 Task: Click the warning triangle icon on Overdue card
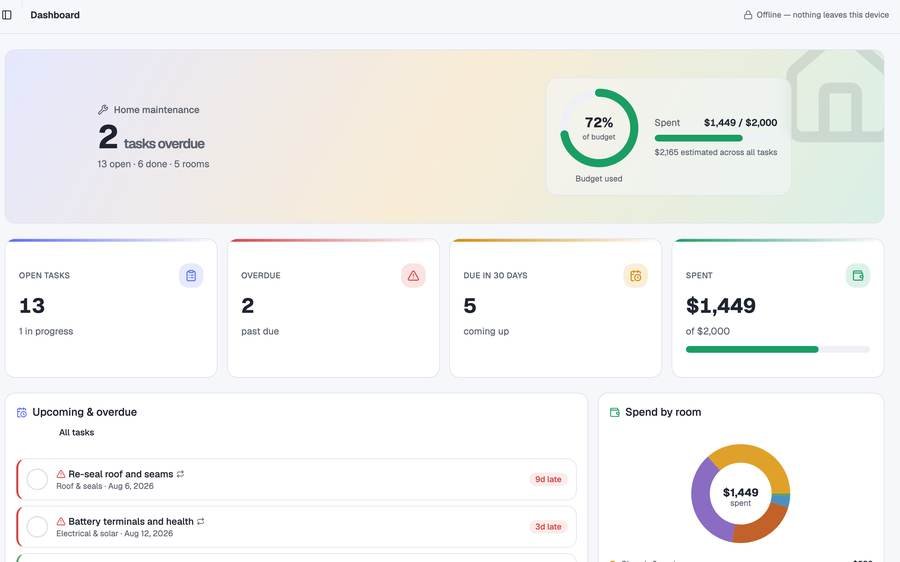point(413,276)
